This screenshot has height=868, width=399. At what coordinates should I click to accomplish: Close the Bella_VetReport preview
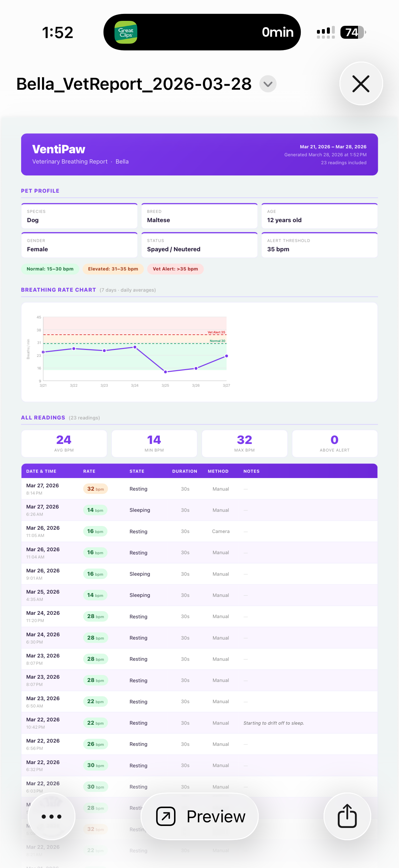point(361,83)
